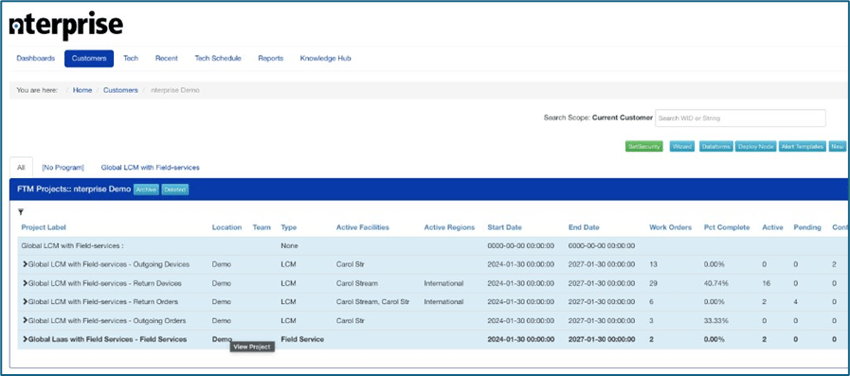Expand the Return Orders project row arrow
The width and height of the screenshot is (850, 376).
pyautogui.click(x=25, y=301)
